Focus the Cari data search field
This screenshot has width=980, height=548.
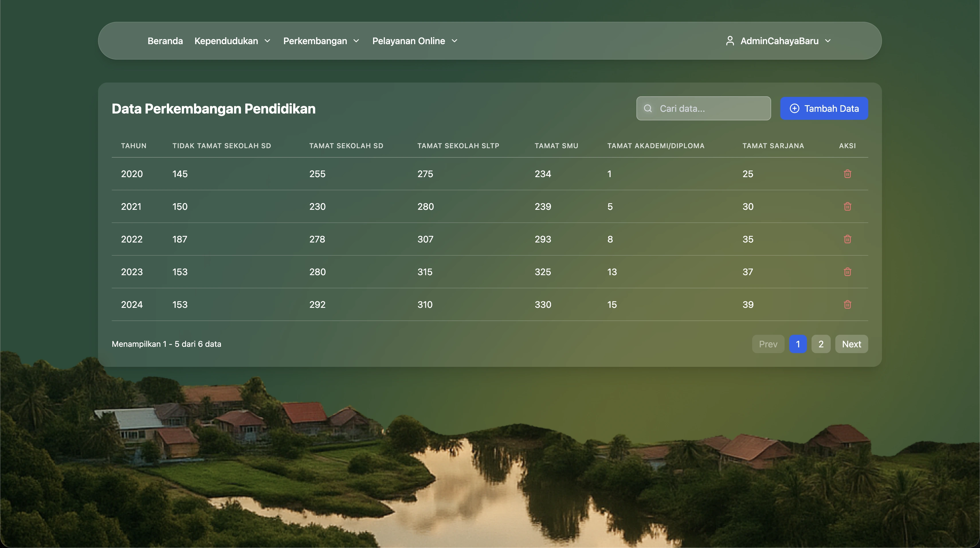[703, 108]
